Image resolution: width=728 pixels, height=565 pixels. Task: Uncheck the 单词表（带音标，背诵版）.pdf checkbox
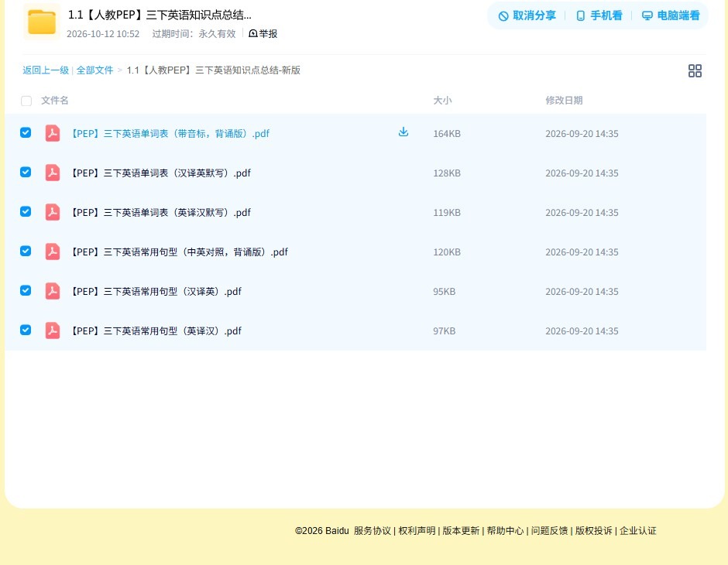pyautogui.click(x=26, y=132)
